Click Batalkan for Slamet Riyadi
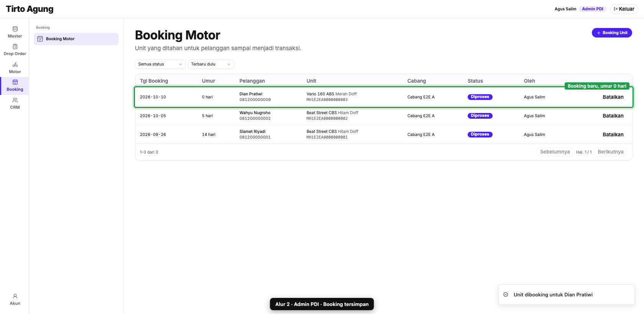Image resolution: width=644 pixels, height=314 pixels. pos(613,135)
